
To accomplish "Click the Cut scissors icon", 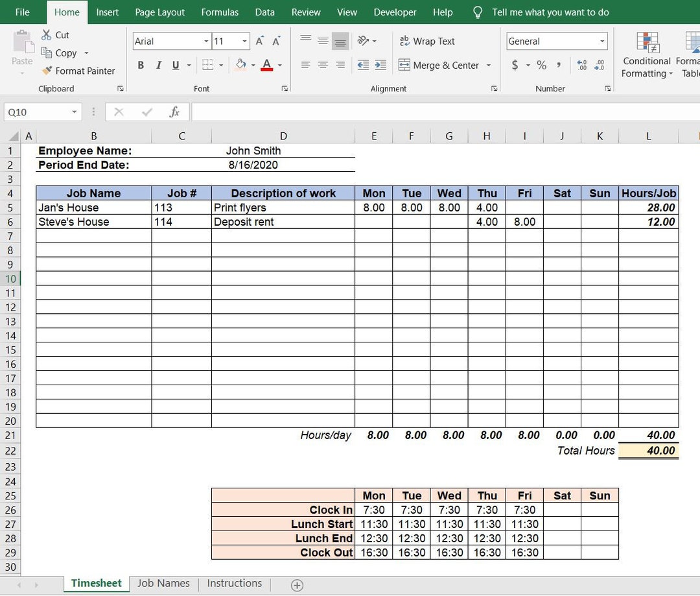I will point(48,34).
